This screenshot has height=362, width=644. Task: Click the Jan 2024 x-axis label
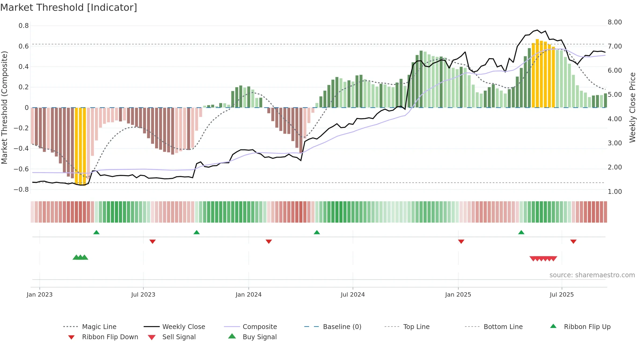[248, 294]
